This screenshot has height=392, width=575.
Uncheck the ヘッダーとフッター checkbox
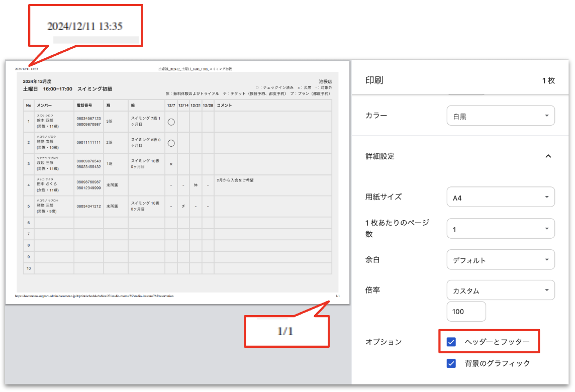coord(451,342)
